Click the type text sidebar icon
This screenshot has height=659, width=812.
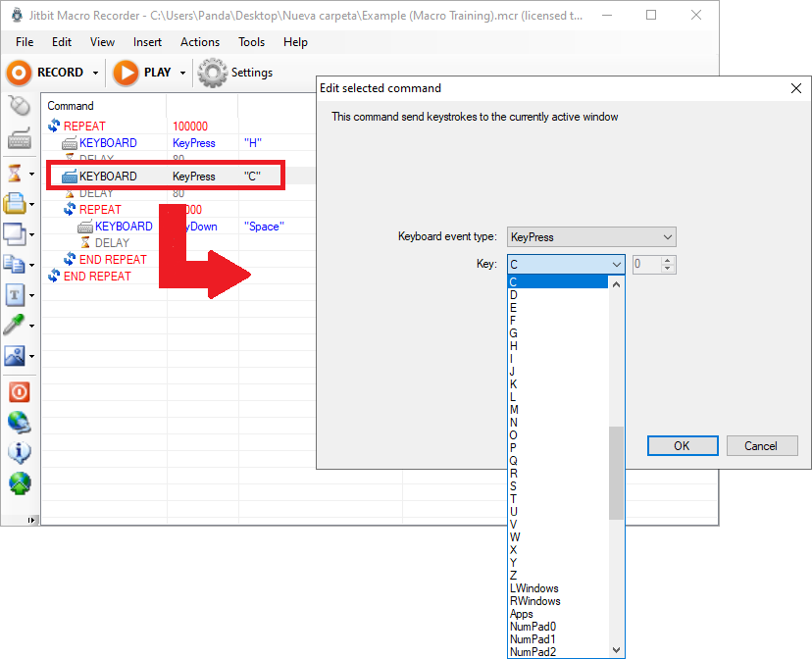coord(15,295)
